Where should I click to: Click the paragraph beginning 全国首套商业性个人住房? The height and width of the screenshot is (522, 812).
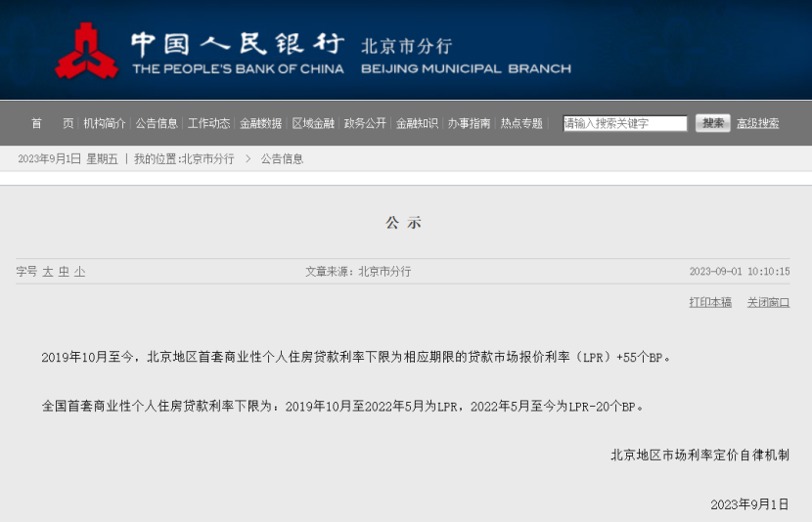point(341,406)
